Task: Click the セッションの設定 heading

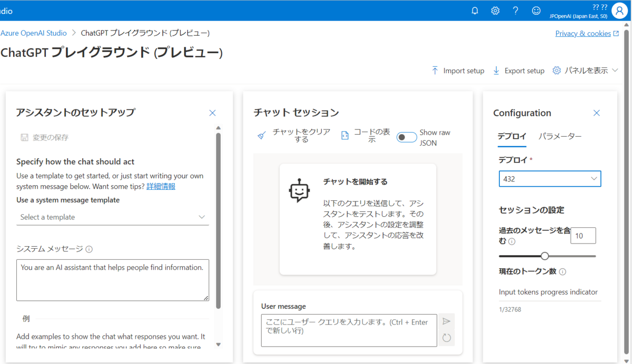Action: pyautogui.click(x=531, y=210)
